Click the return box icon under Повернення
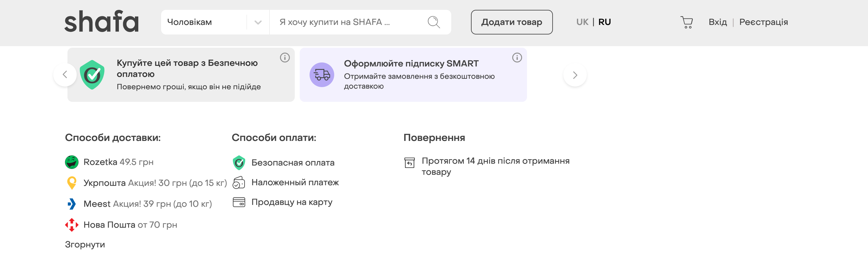Viewport: 868px width, 256px height. [409, 162]
